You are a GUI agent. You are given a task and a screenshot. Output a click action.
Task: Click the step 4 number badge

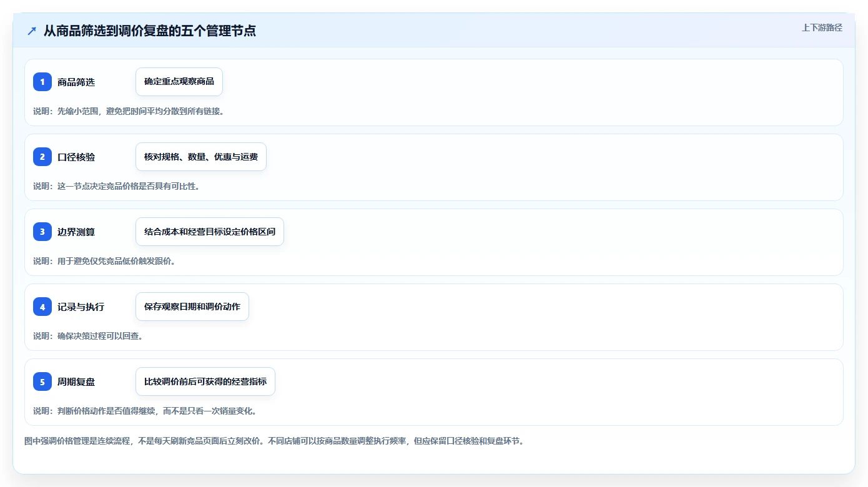pyautogui.click(x=42, y=307)
